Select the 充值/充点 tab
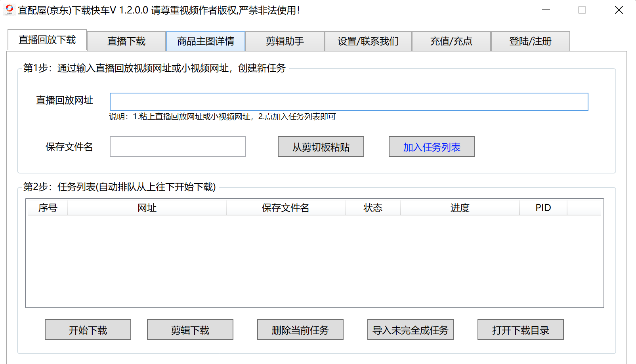This screenshot has width=636, height=364. [x=451, y=41]
